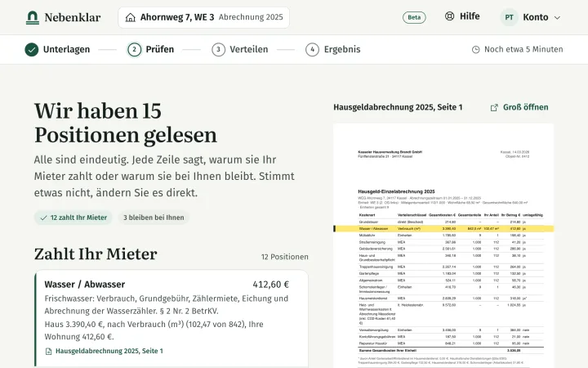Jump to the Ergebnis step
The image size is (588, 368).
(x=342, y=50)
